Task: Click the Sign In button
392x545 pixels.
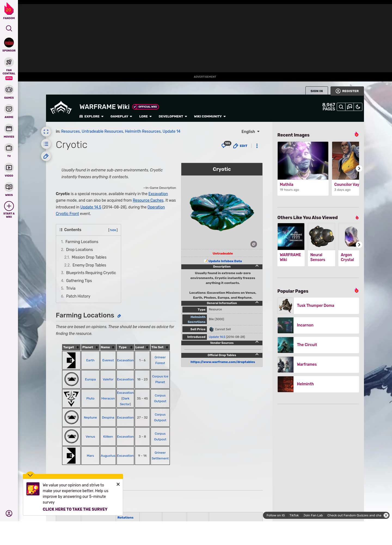Action: [317, 91]
